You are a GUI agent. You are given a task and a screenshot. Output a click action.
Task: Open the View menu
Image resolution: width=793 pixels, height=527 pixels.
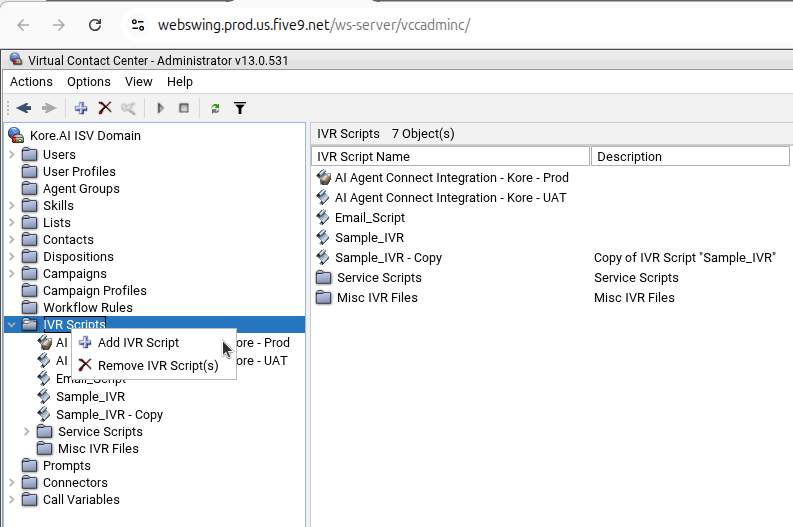click(139, 81)
